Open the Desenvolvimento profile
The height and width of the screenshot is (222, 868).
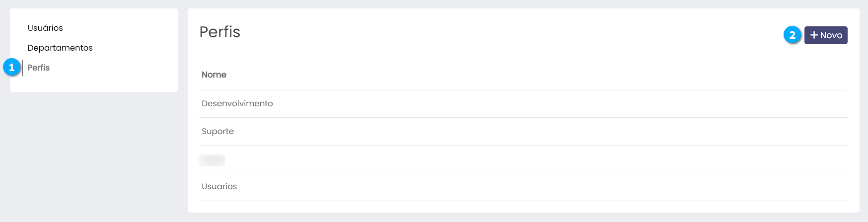pyautogui.click(x=237, y=103)
